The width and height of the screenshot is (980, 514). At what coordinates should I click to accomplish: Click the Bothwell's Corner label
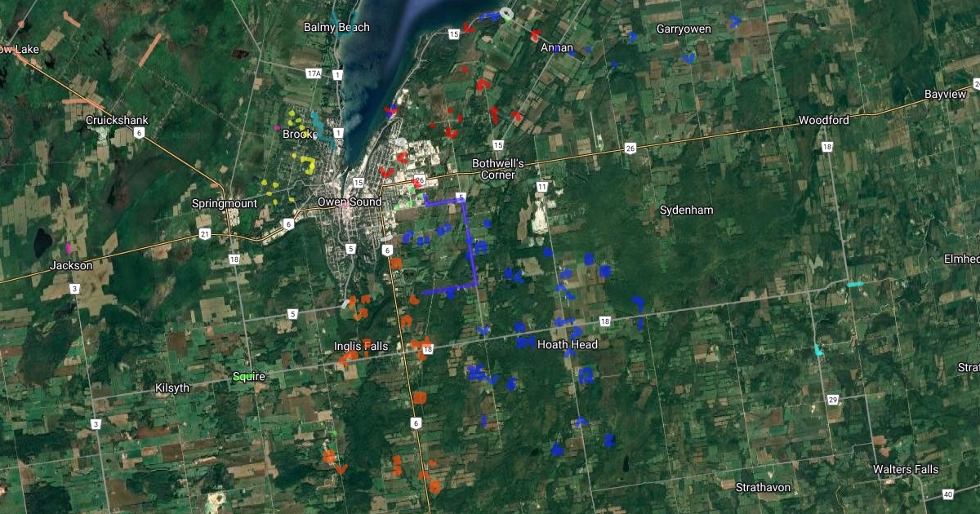point(497,169)
